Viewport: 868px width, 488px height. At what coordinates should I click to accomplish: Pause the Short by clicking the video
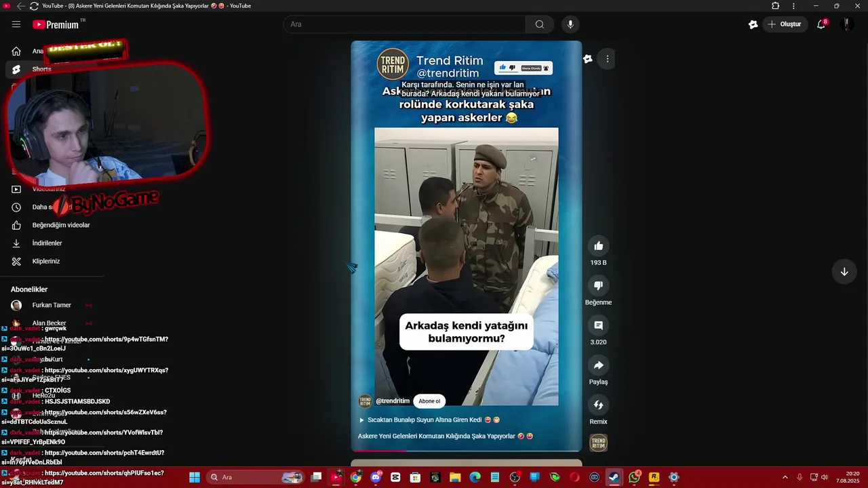(x=467, y=266)
